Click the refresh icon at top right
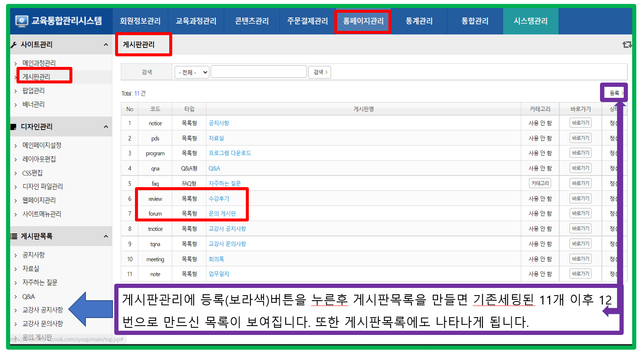Image resolution: width=644 pixels, height=354 pixels. [x=626, y=44]
